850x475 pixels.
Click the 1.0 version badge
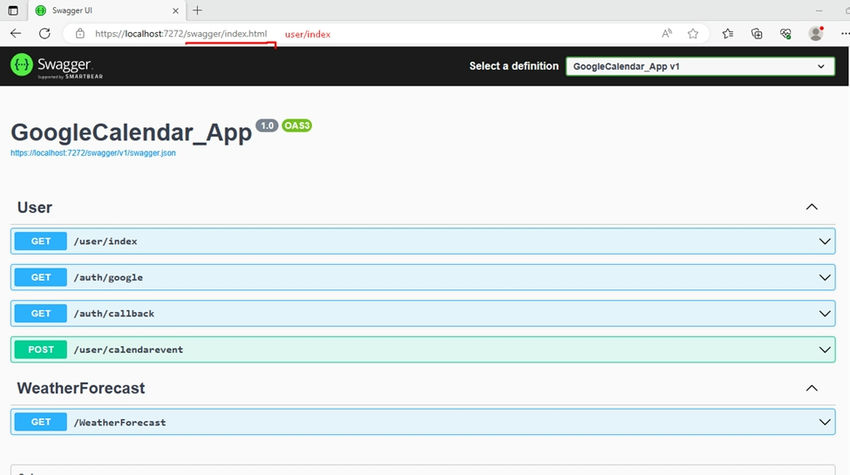coord(267,125)
